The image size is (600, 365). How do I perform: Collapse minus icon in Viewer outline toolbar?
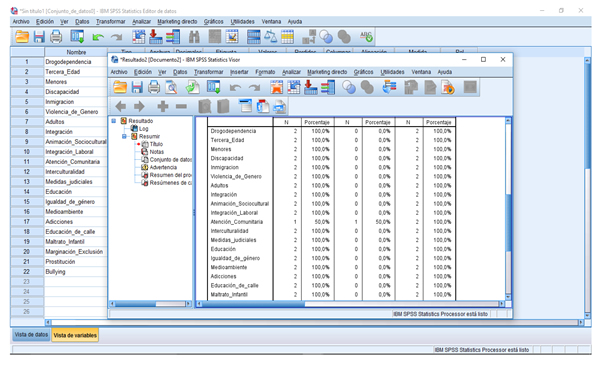pos(181,106)
